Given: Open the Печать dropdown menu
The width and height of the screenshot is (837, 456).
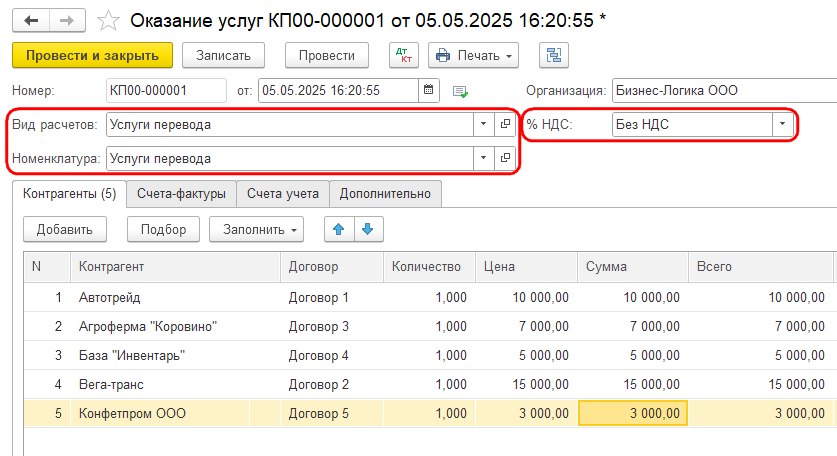Looking at the screenshot, I should point(473,56).
